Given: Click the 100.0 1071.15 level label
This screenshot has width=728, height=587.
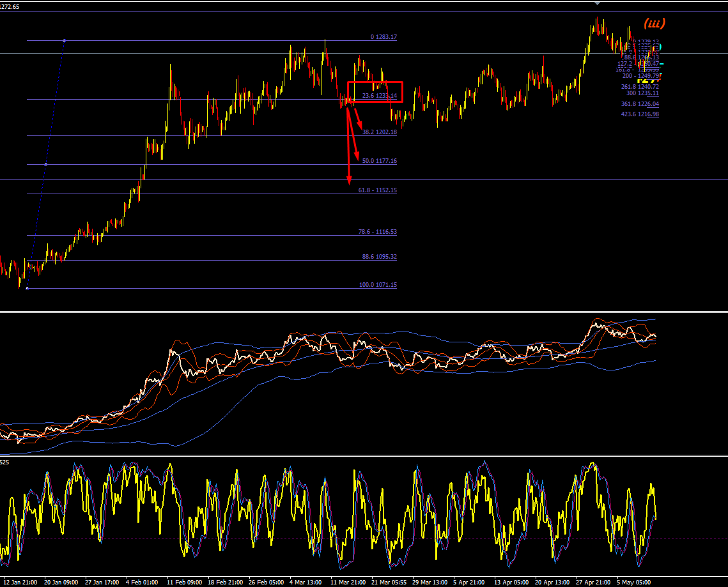Looking at the screenshot, I should click(x=378, y=285).
